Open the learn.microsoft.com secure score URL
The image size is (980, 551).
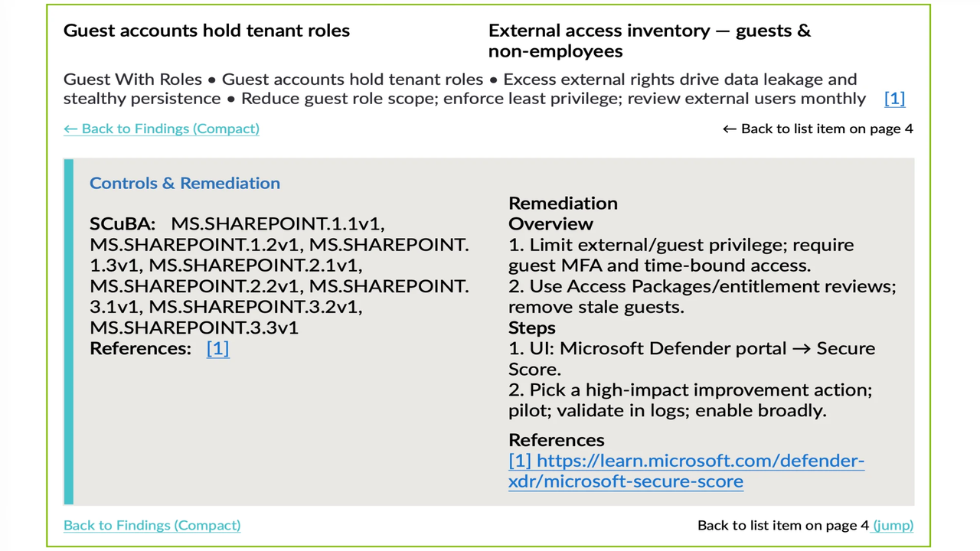[x=686, y=471]
